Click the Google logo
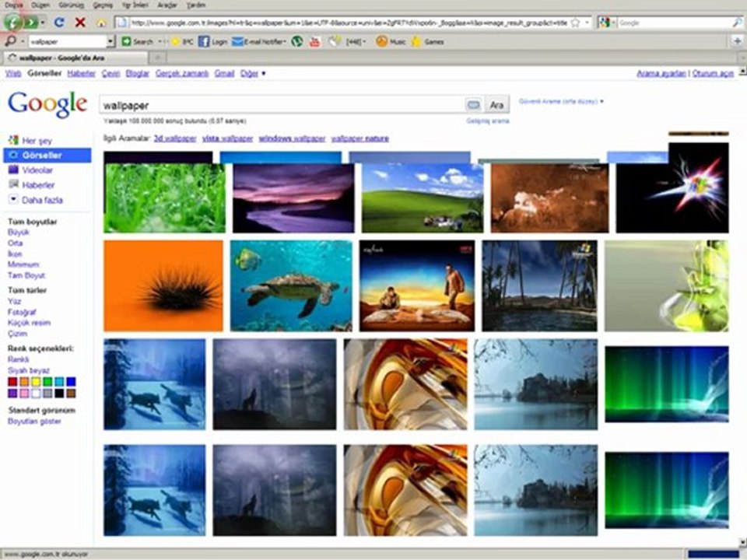 pos(47,103)
